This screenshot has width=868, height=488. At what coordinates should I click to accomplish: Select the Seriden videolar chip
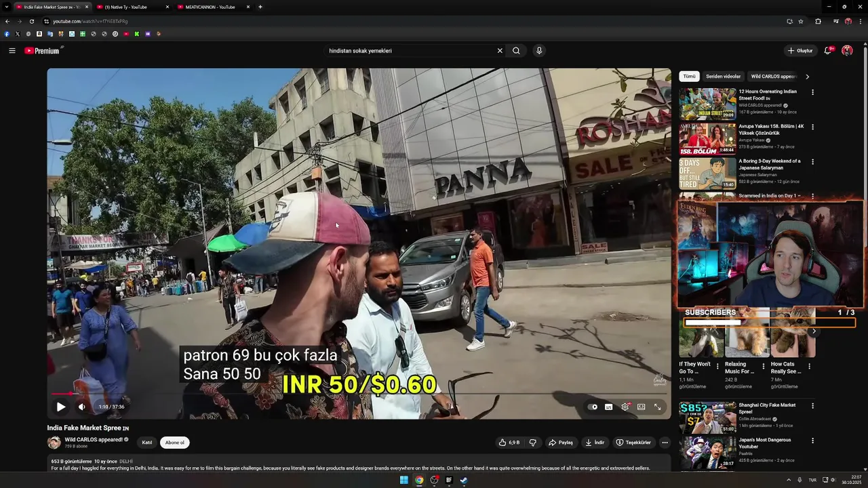[x=723, y=77]
